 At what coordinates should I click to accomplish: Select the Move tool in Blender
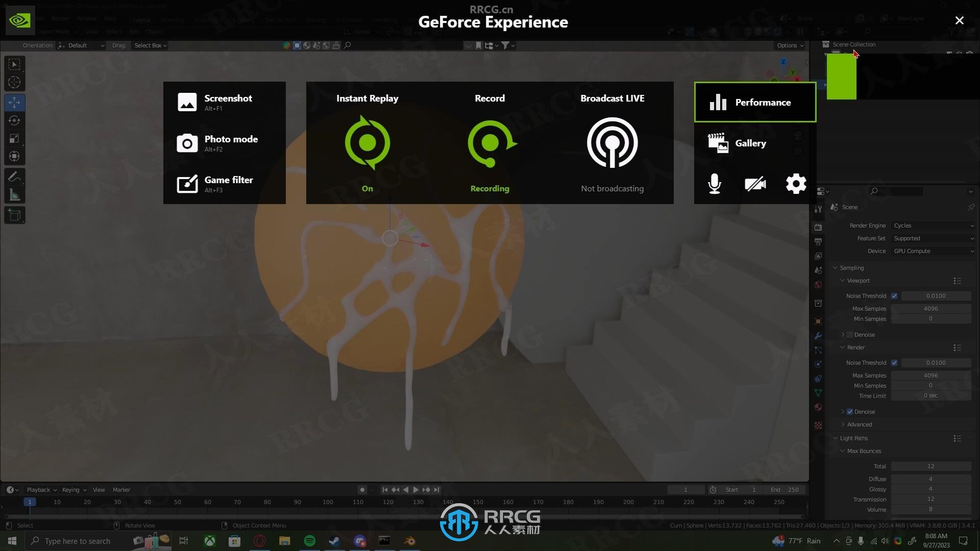[x=14, y=103]
